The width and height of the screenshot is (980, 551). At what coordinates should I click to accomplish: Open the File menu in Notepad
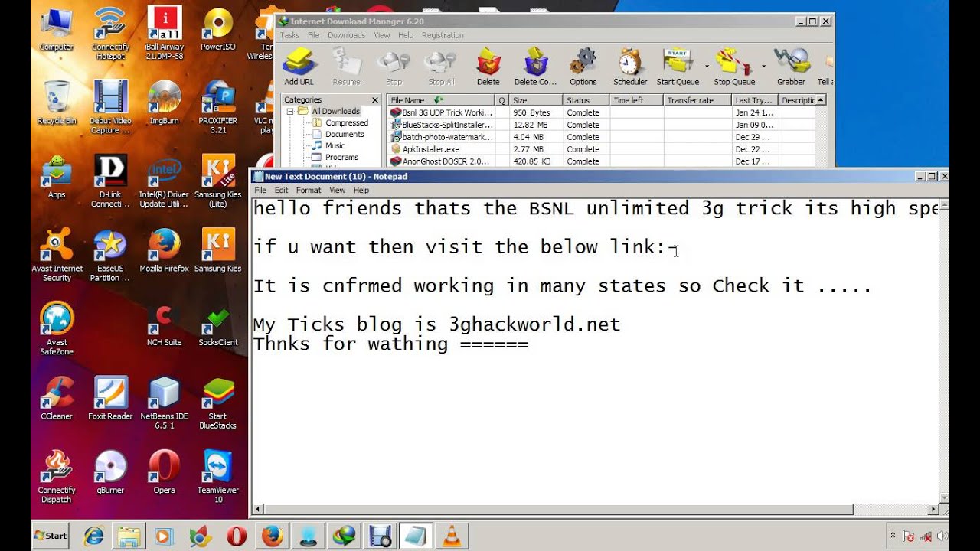point(260,190)
